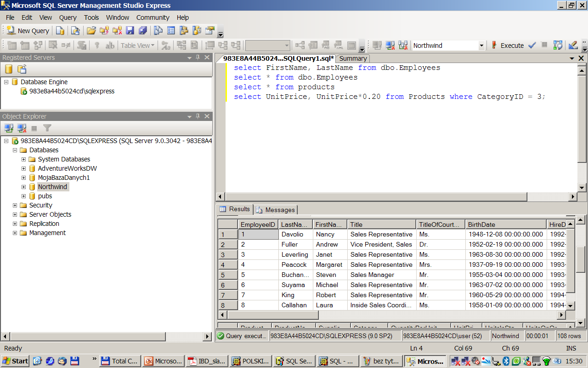Image resolution: width=588 pixels, height=368 pixels.
Task: Click the Open File folder icon
Action: [x=91, y=31]
